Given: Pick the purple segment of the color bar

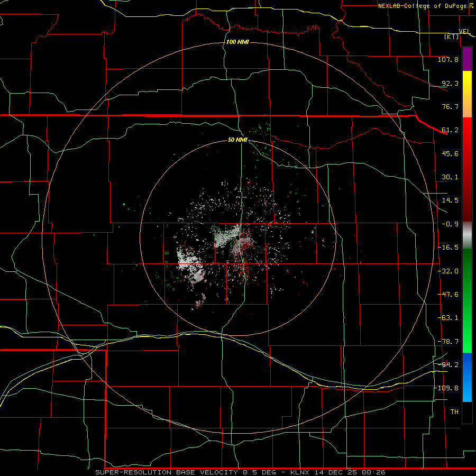Looking at the screenshot, I should point(467,59).
